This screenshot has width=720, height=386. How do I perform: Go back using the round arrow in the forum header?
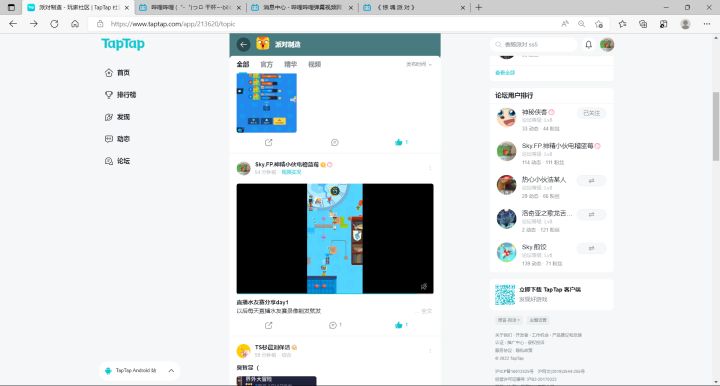click(243, 45)
